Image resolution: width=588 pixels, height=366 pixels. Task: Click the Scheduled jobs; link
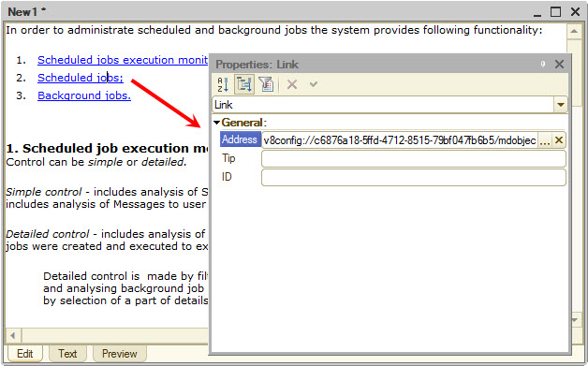click(81, 78)
